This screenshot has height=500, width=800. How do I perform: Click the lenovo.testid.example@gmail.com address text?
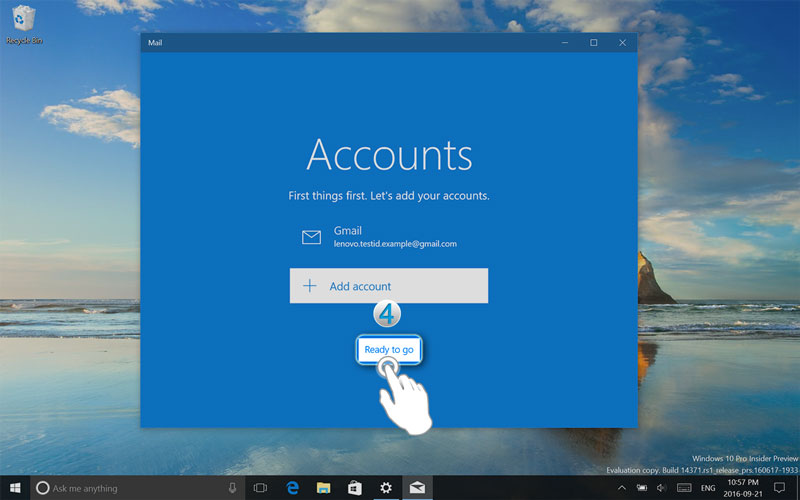[395, 244]
